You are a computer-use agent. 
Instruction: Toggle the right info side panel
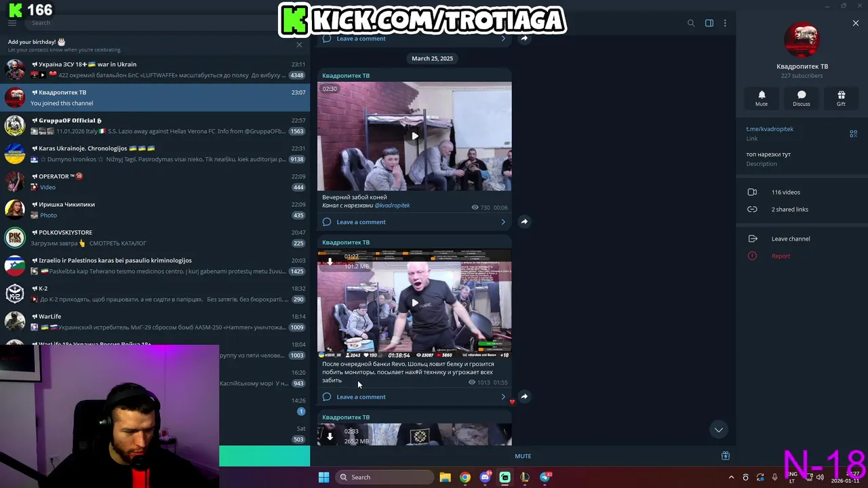(x=709, y=23)
